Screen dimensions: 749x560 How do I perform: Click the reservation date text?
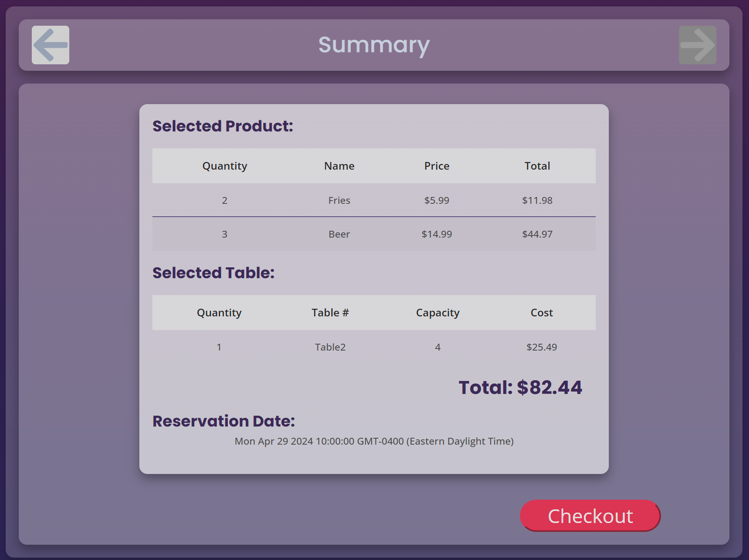pos(374,441)
